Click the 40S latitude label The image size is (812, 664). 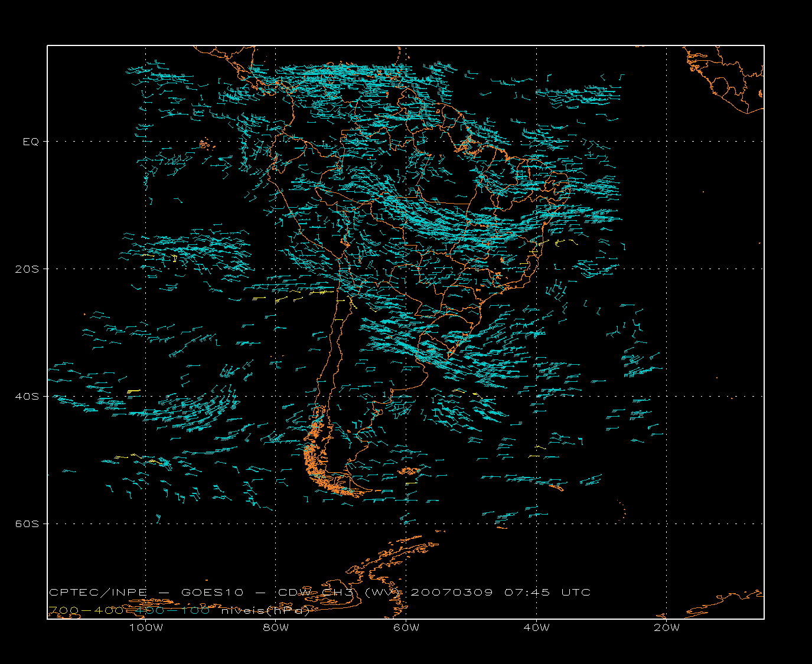point(27,397)
